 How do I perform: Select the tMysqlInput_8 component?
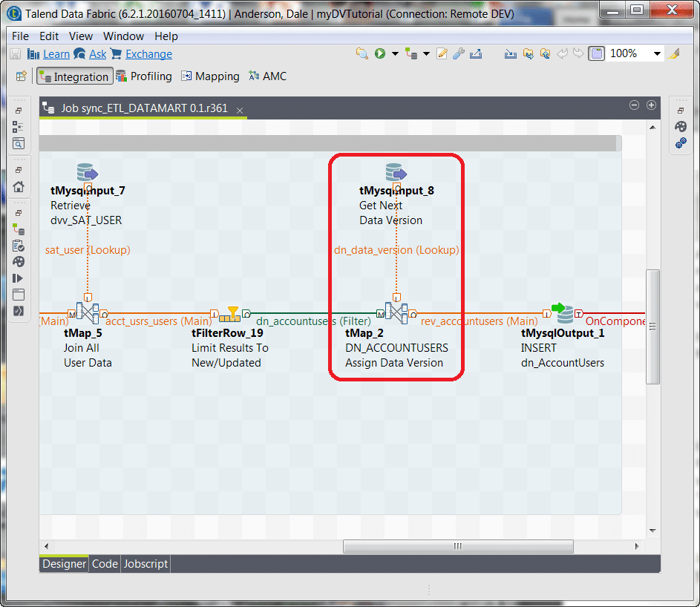coord(396,174)
